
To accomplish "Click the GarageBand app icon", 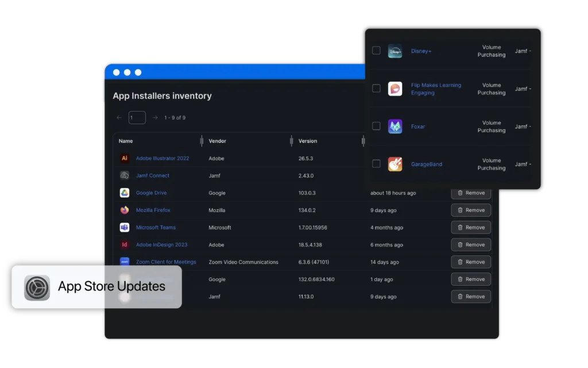I will click(395, 164).
